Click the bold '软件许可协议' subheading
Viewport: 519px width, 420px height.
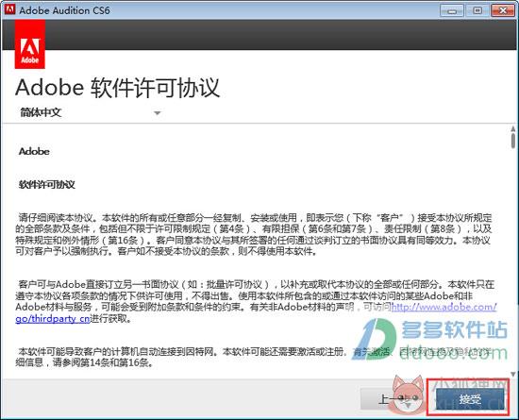point(47,185)
